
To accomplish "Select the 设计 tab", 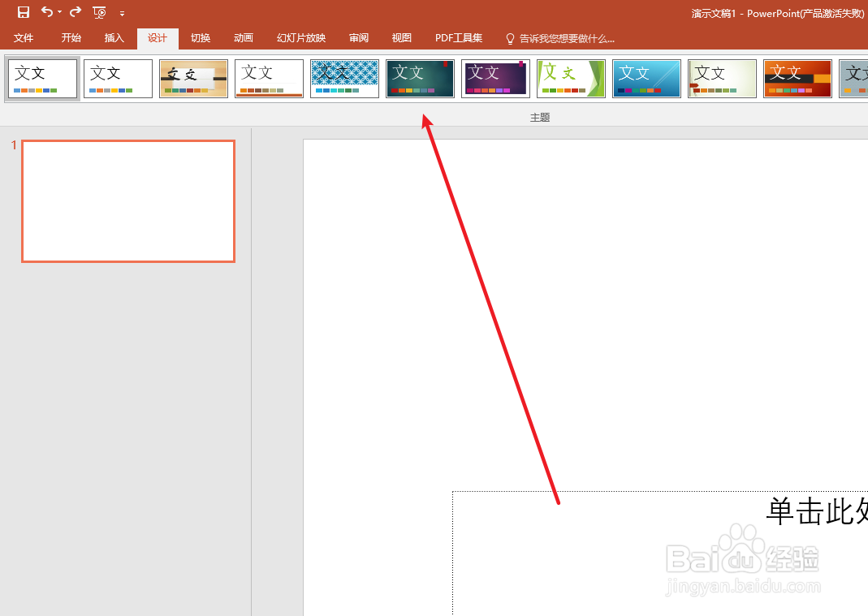I will (158, 37).
